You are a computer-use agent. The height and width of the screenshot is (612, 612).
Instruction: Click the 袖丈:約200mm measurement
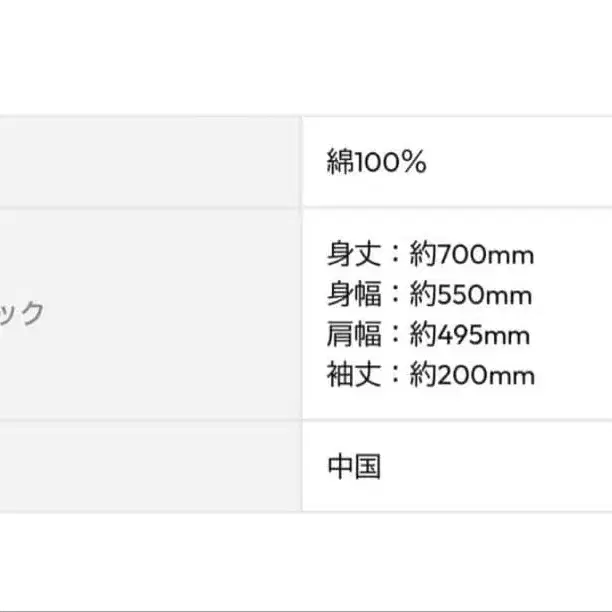431,375
